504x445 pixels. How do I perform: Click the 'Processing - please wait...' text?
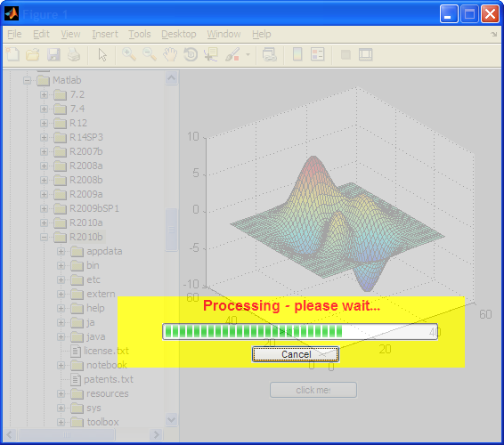(x=291, y=305)
